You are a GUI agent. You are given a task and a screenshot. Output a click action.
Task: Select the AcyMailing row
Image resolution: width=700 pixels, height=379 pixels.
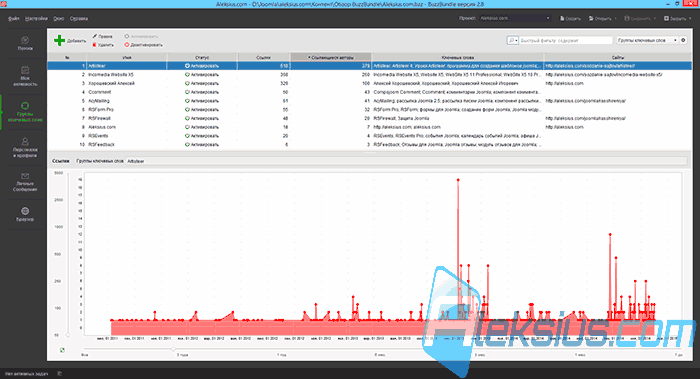(x=370, y=101)
